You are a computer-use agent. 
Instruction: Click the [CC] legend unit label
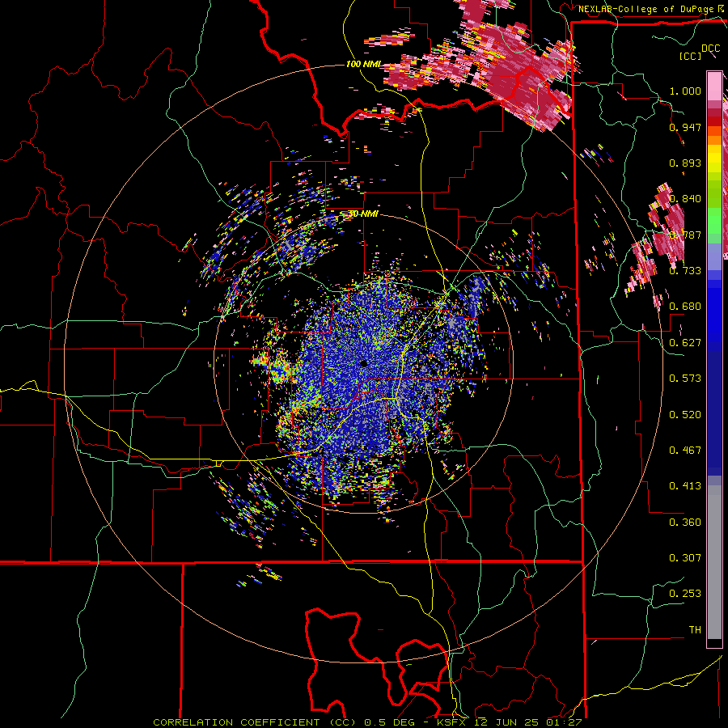point(691,56)
